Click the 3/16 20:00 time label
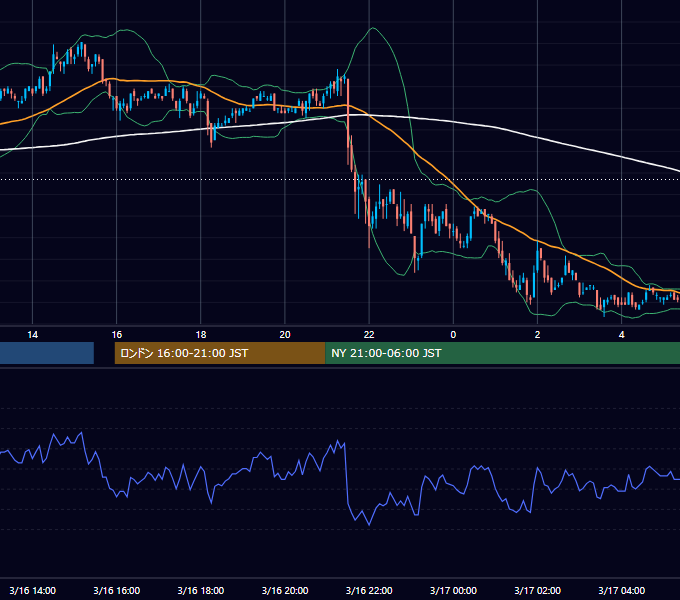This screenshot has height=600, width=680. [285, 590]
